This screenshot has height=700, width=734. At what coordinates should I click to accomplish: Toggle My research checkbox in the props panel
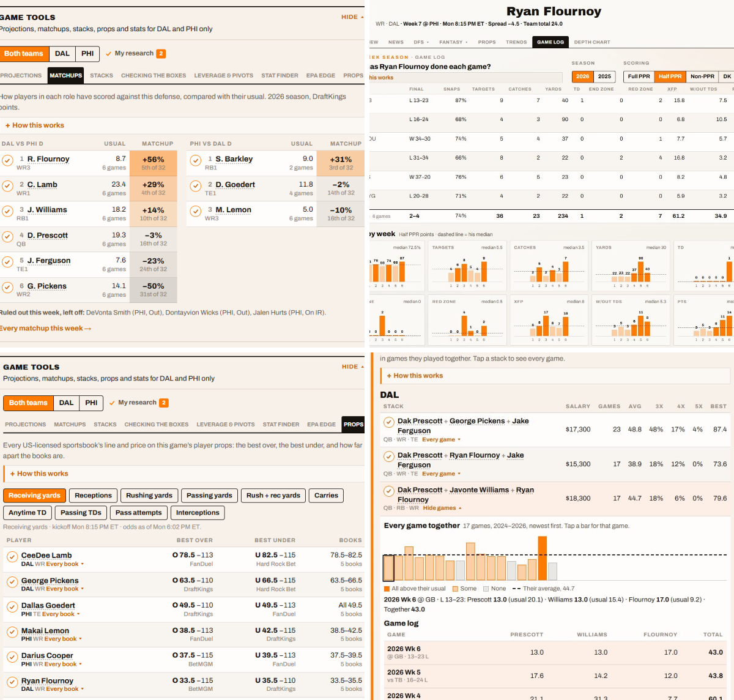[x=139, y=403]
